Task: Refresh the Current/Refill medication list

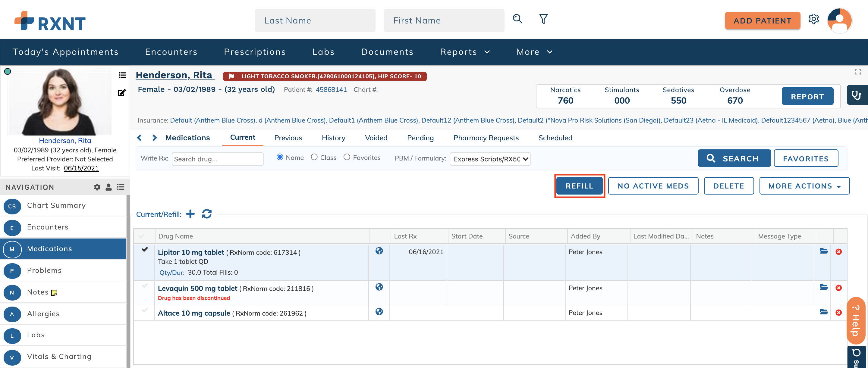Action: tap(206, 214)
